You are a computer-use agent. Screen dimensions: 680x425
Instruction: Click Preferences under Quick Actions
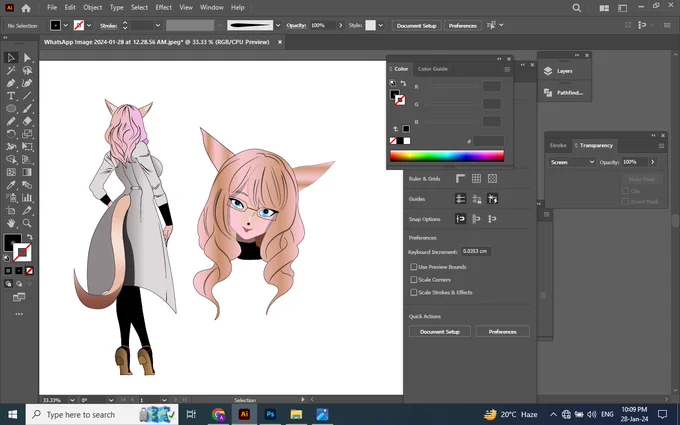point(503,332)
